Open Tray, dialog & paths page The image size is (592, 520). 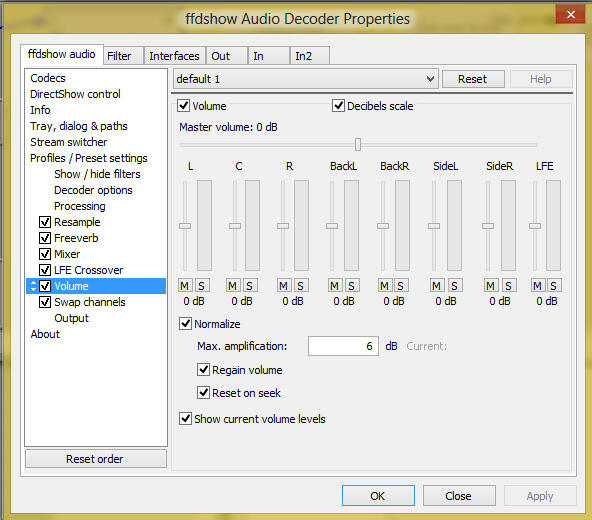[x=79, y=126]
